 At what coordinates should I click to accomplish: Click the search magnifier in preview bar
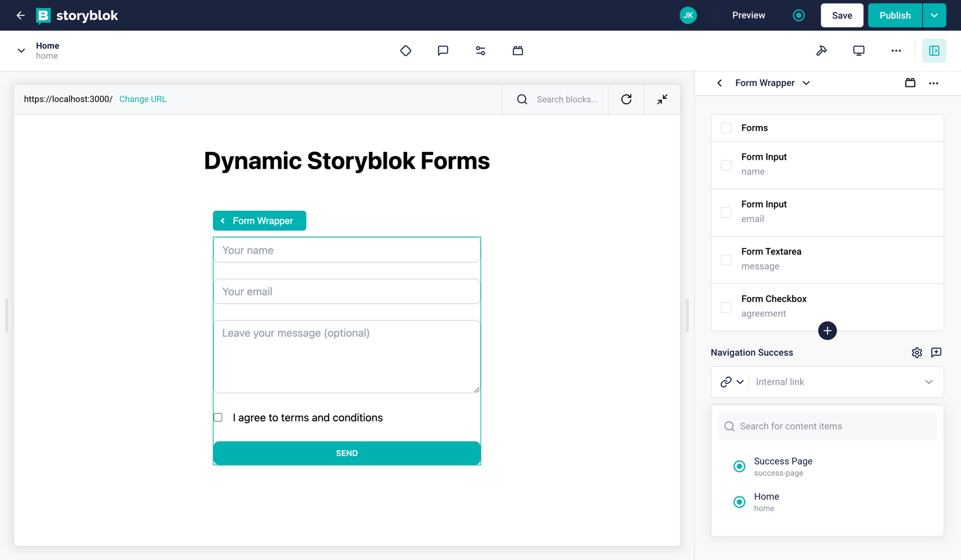point(523,100)
